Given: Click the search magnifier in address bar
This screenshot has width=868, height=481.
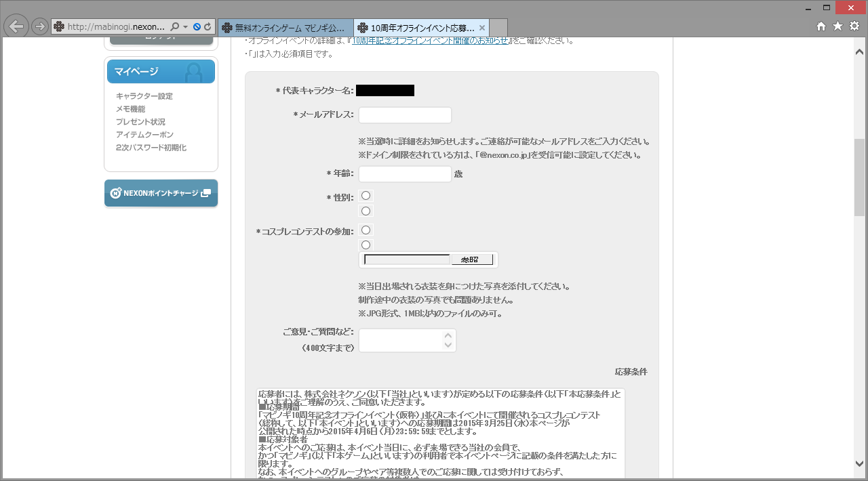Looking at the screenshot, I should [175, 27].
